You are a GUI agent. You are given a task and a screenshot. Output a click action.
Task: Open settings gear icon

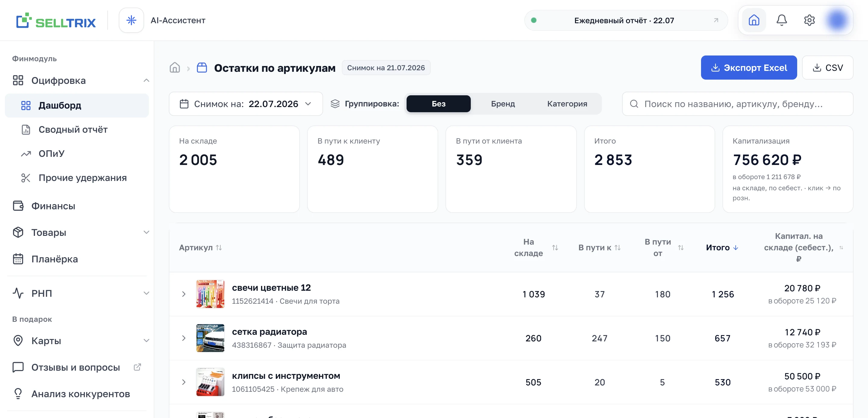[809, 20]
